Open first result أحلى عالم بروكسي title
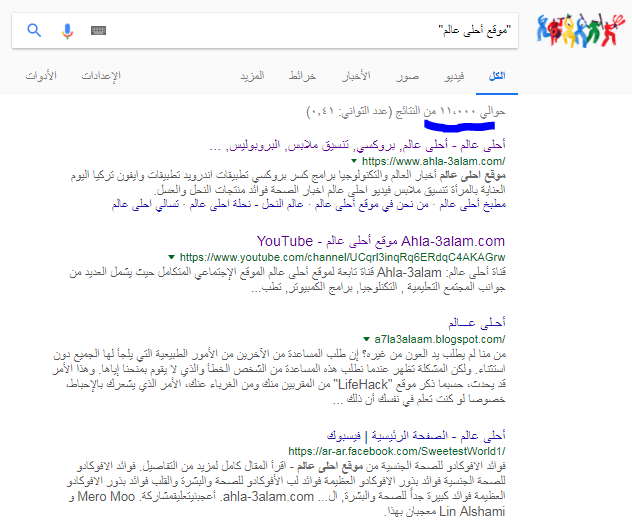Viewport: 632px width, 530px height. click(358, 145)
